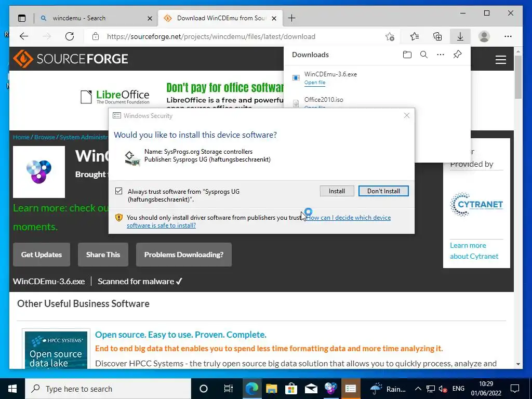
Task: Open the Favorites list
Action: 414,36
